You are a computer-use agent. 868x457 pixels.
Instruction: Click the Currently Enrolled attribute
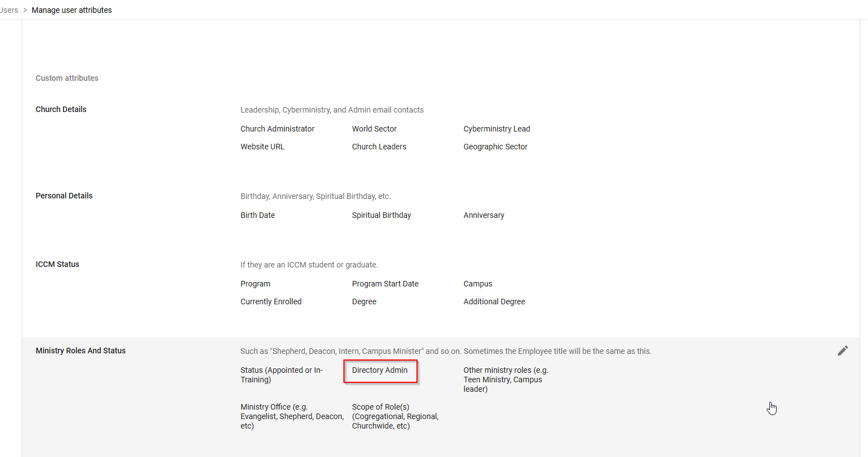(x=271, y=302)
